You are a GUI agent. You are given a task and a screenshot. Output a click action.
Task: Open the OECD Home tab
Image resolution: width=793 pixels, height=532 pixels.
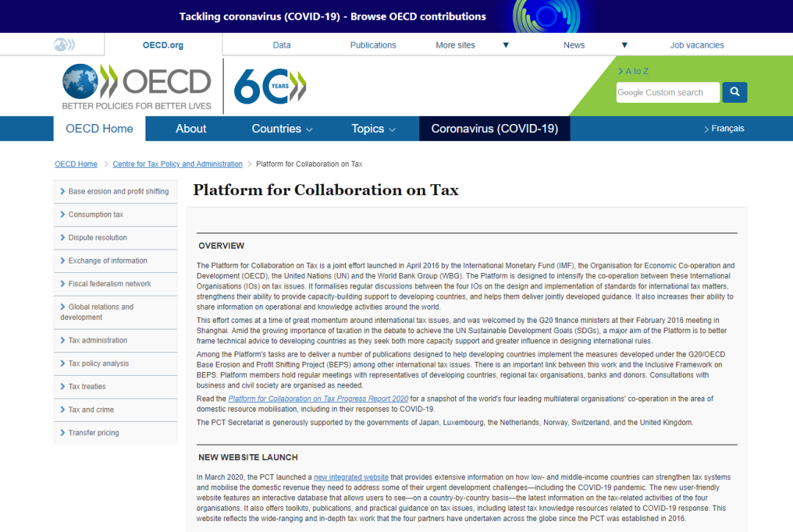pos(100,129)
